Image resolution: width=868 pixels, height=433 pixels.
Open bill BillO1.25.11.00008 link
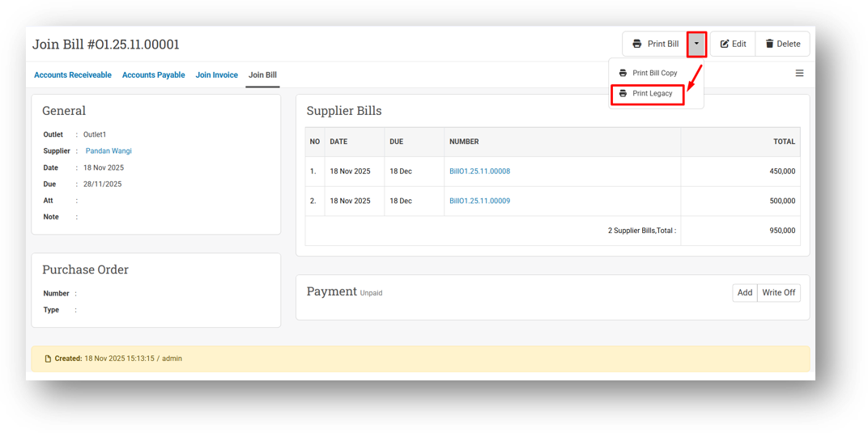(x=479, y=172)
